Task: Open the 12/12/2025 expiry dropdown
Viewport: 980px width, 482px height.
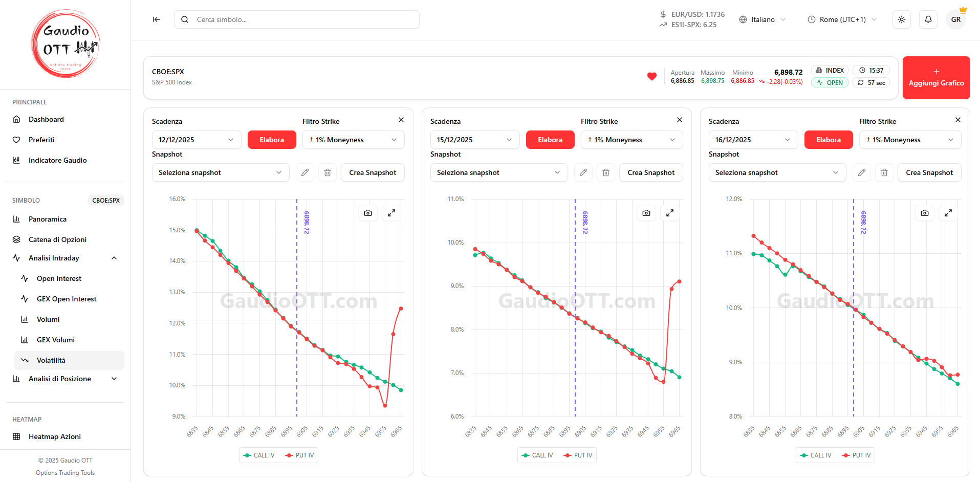Action: (x=196, y=140)
